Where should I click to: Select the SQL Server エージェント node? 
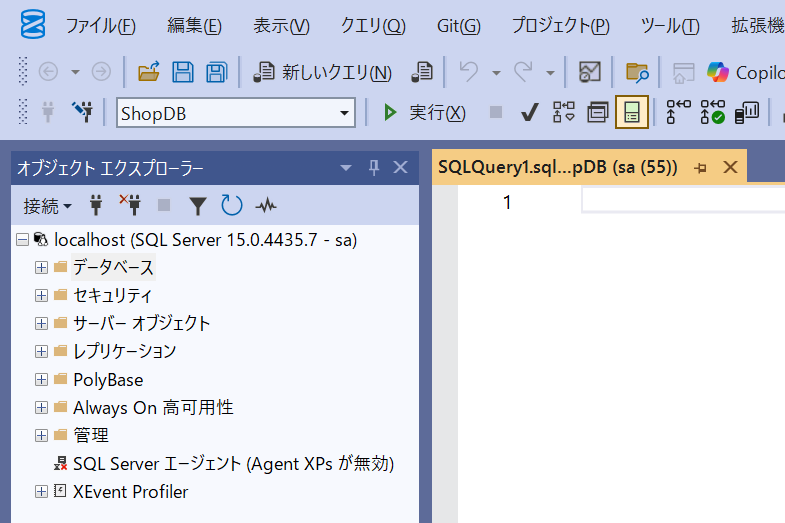coord(233,464)
